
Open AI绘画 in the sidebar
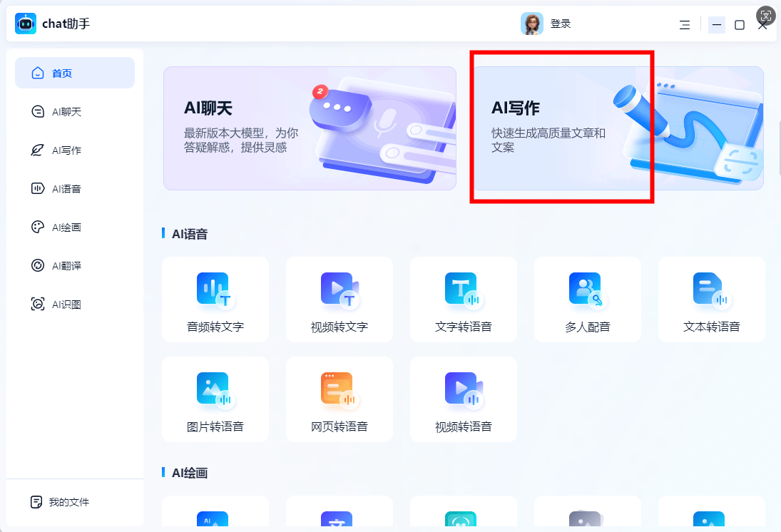point(75,227)
